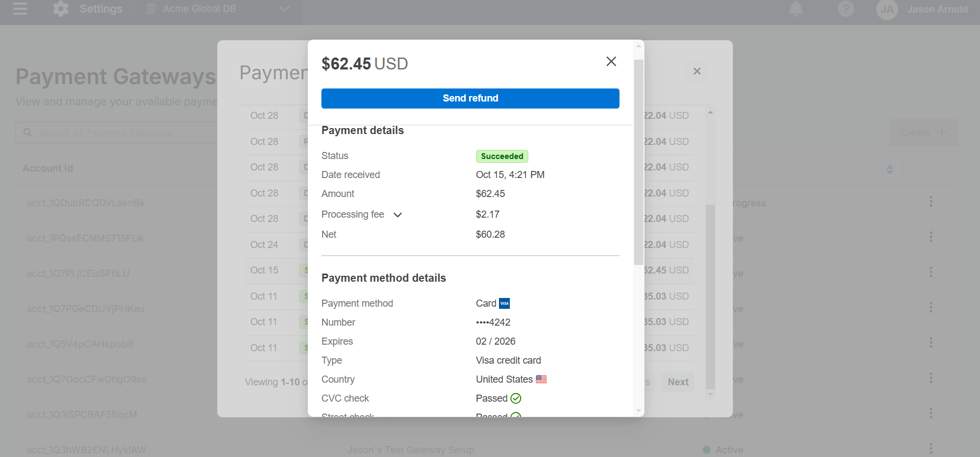Open the notifications bell
Screen dimensions: 980x457
pyautogui.click(x=795, y=9)
